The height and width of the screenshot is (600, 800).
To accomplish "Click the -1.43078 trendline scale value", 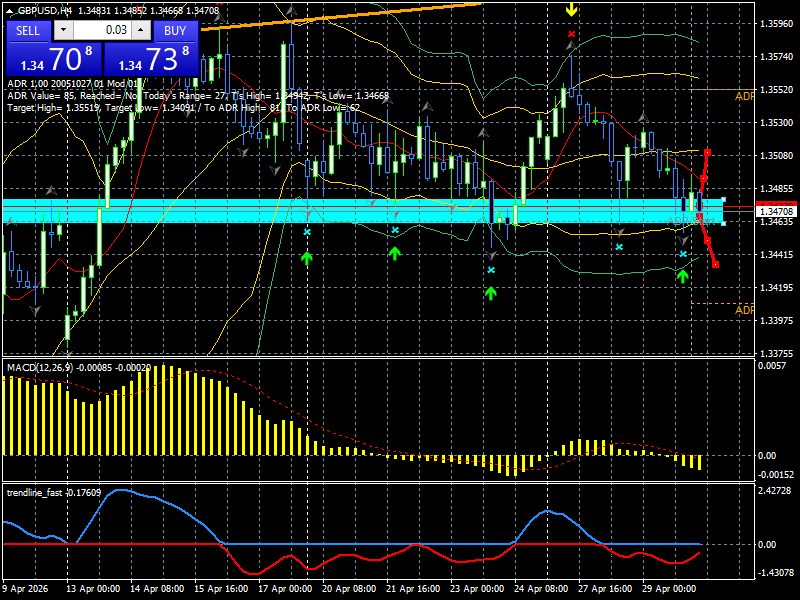I will [x=776, y=572].
